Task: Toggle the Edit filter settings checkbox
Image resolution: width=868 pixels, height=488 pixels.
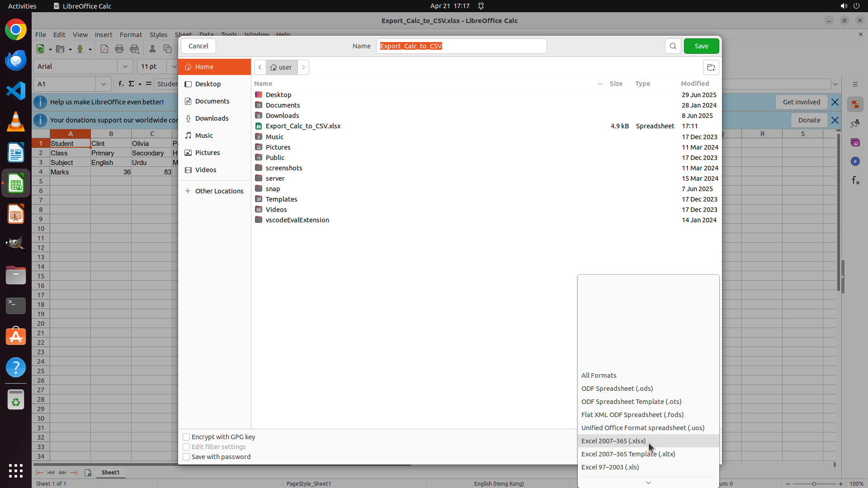Action: point(186,447)
